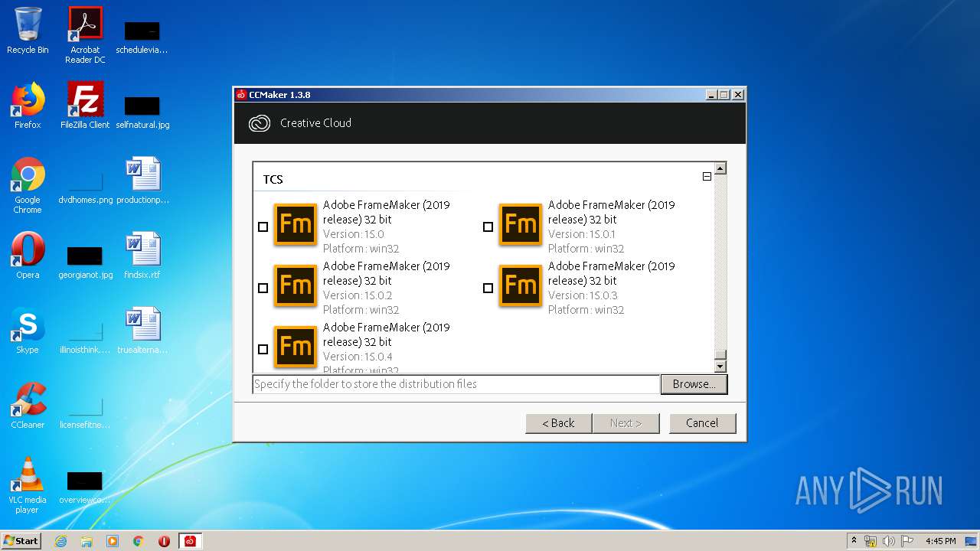Click the product list scrollbar track

tap(720, 260)
